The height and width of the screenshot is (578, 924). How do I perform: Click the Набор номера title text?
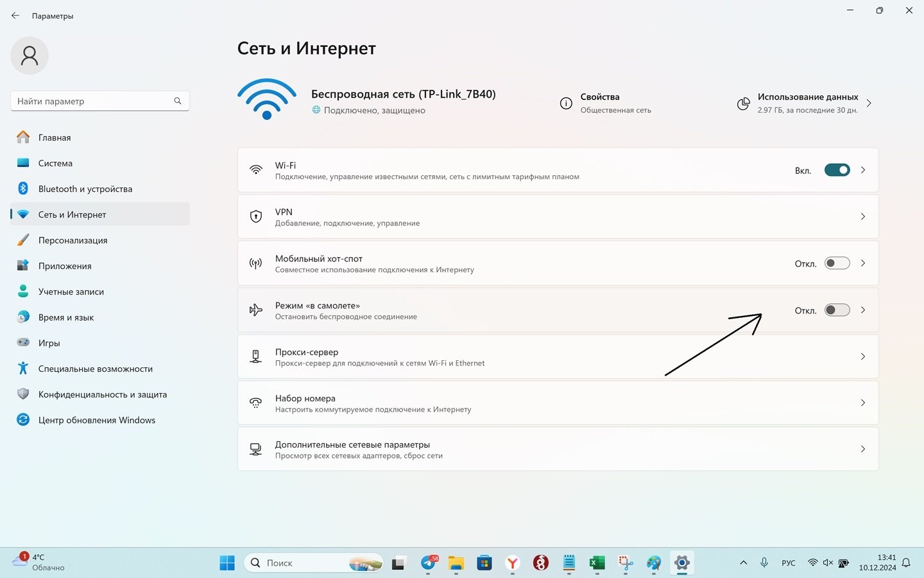305,398
